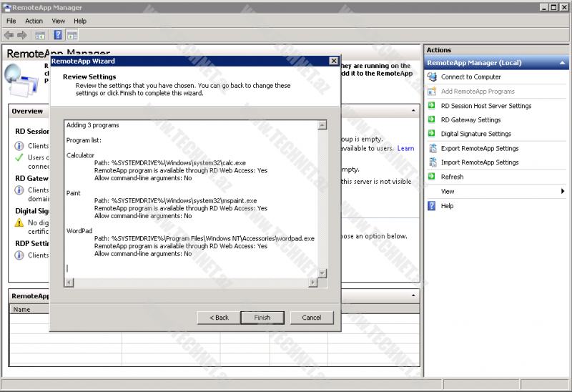Click the Refresh icon in Actions pane
The image size is (572, 392).
point(432,177)
